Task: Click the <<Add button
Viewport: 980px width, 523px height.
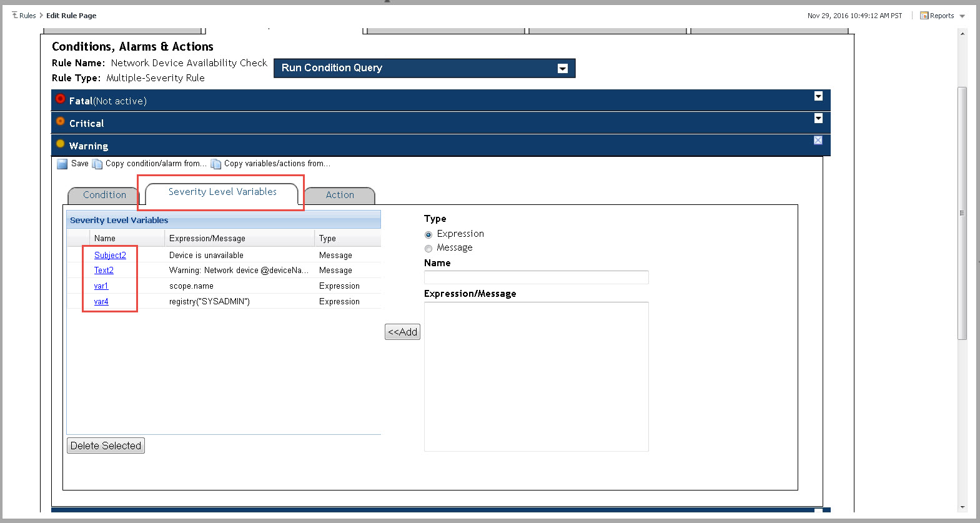Action: (x=402, y=332)
